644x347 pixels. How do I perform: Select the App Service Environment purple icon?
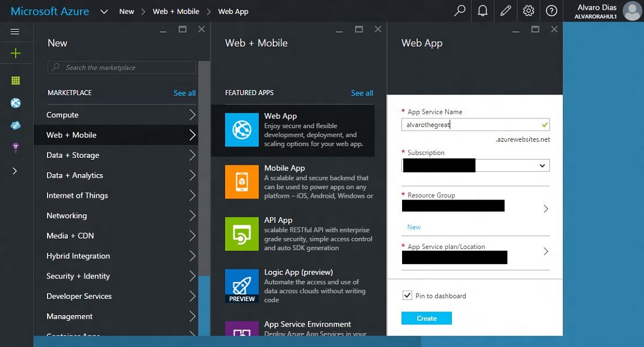coord(242,328)
